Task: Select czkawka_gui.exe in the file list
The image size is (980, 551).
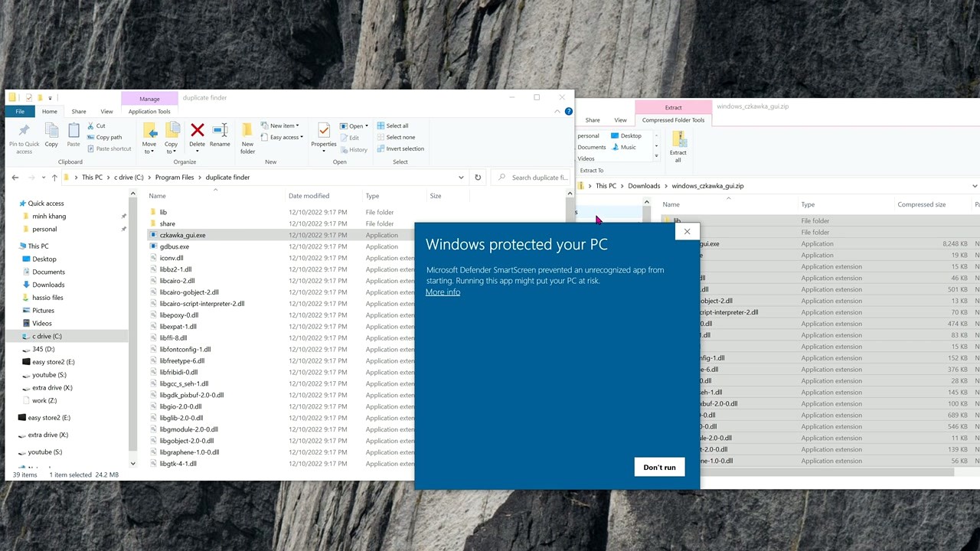Action: click(182, 235)
